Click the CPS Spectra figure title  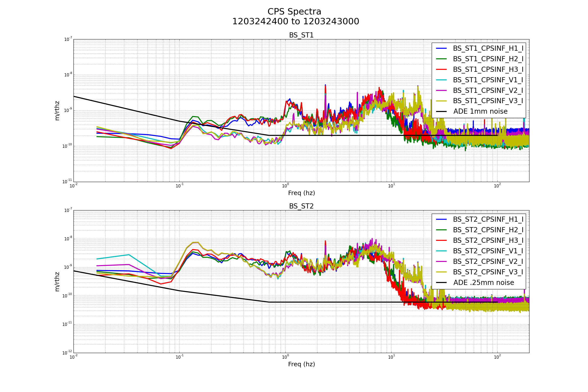[x=294, y=12]
